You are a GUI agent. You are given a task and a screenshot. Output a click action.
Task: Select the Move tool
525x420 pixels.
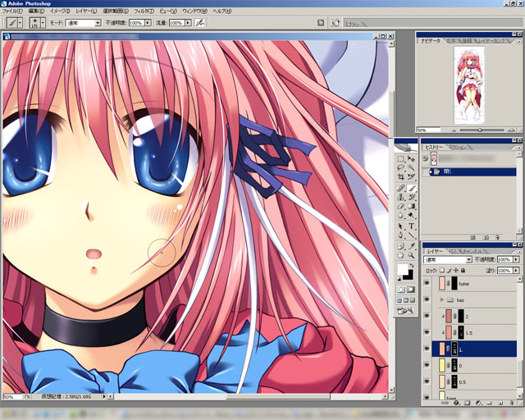point(411,159)
